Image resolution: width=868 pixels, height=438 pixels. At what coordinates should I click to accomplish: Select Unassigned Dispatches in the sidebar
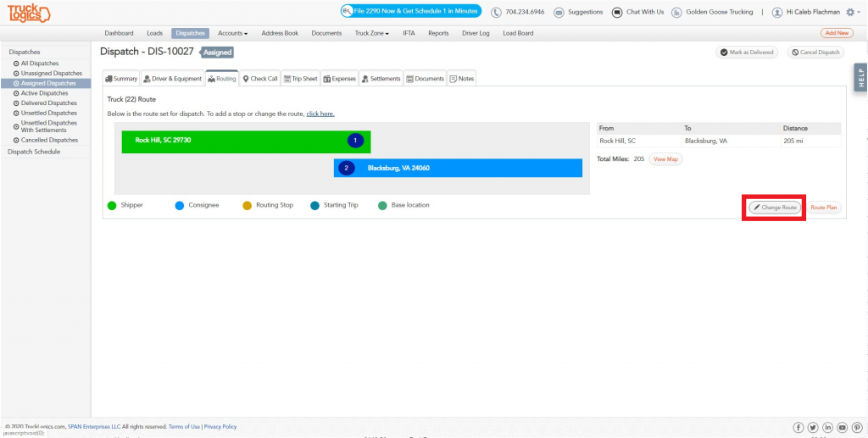(x=52, y=74)
